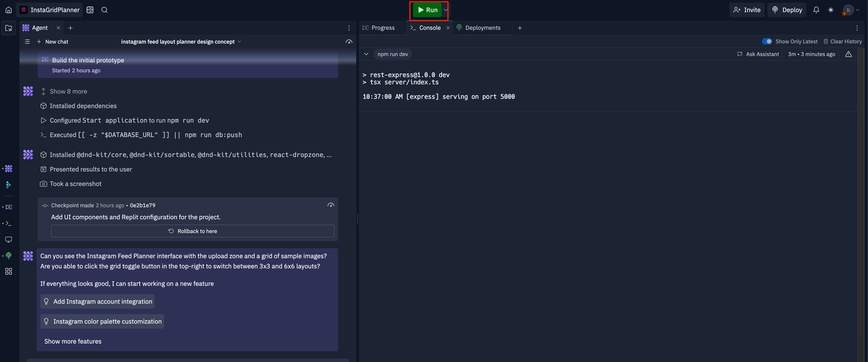Click the Rollback to here button
This screenshot has width=868, height=362.
click(193, 231)
